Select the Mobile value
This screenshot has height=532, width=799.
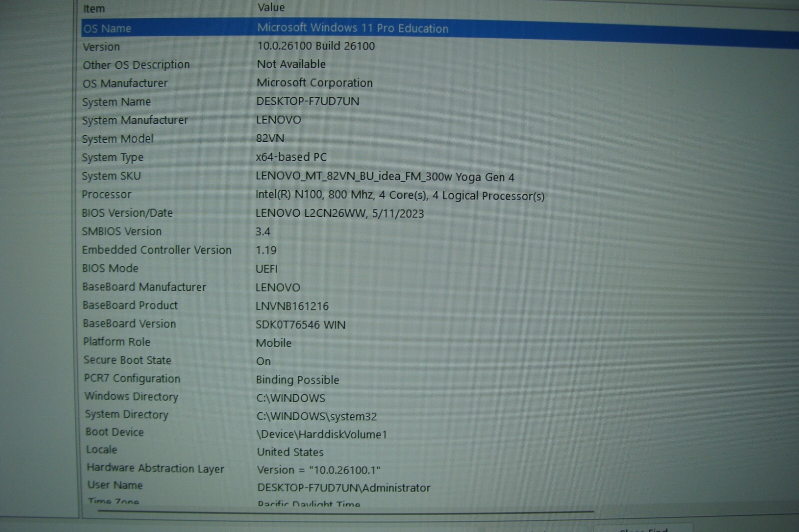(273, 343)
